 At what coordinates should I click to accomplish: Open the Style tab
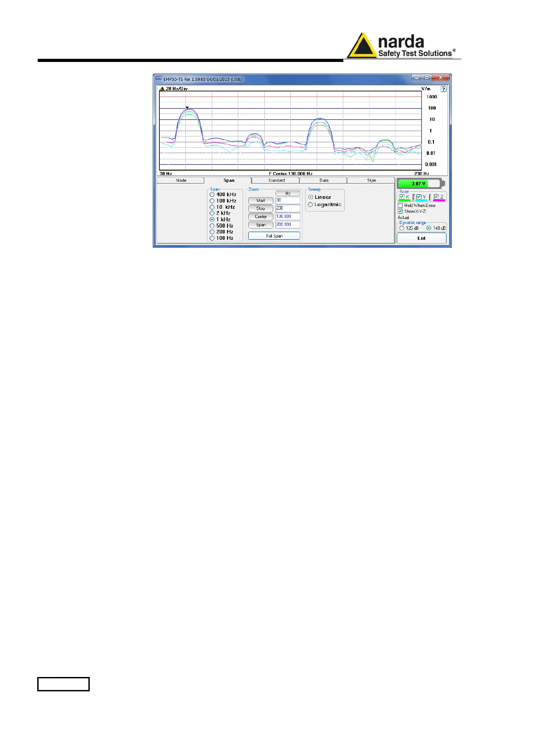(x=372, y=180)
